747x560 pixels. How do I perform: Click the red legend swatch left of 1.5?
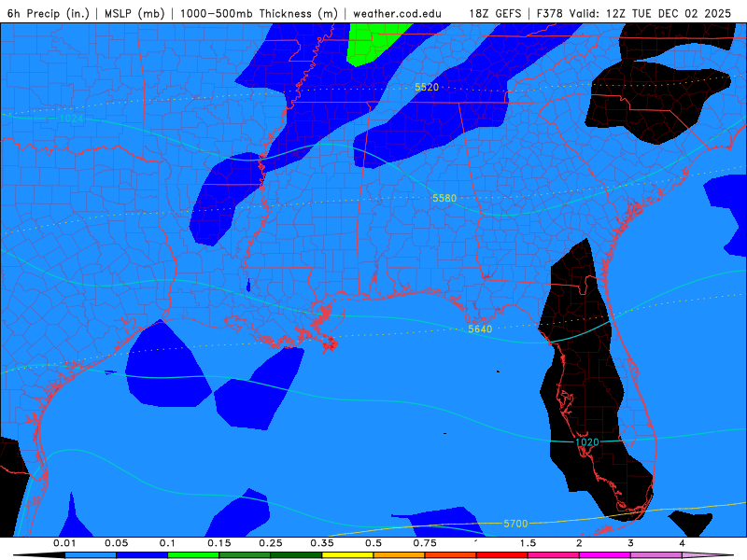(x=502, y=555)
